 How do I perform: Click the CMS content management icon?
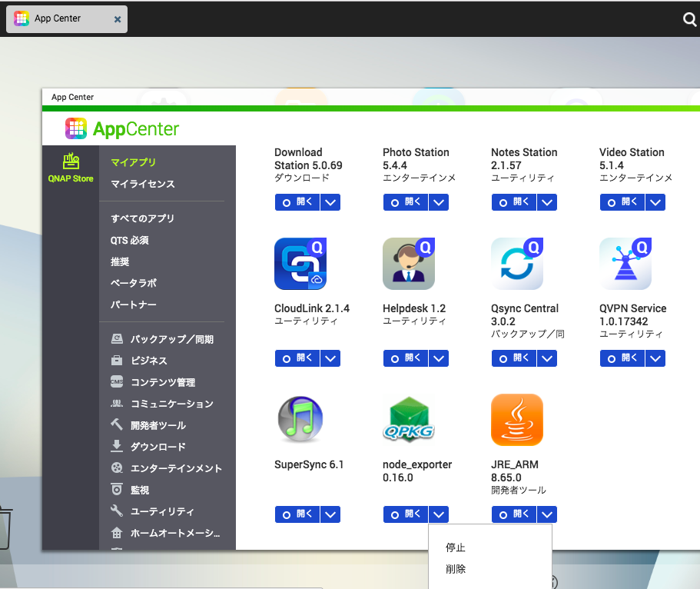[x=117, y=381]
